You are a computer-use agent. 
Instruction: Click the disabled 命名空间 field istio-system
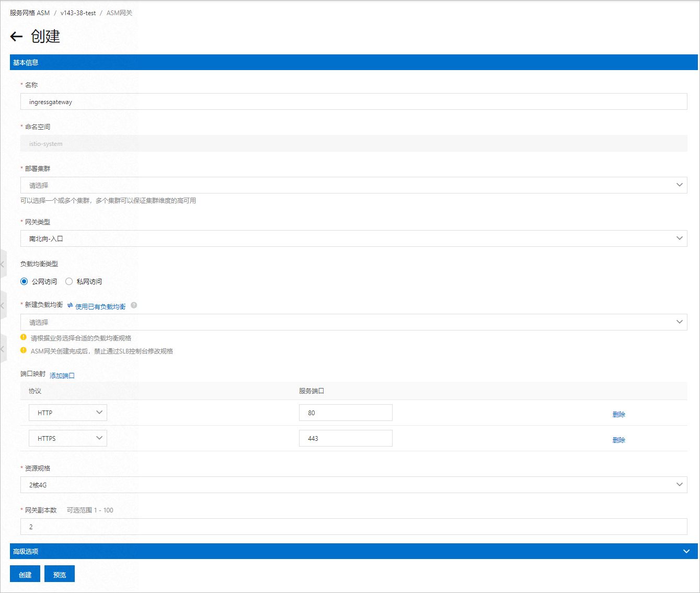coord(353,143)
